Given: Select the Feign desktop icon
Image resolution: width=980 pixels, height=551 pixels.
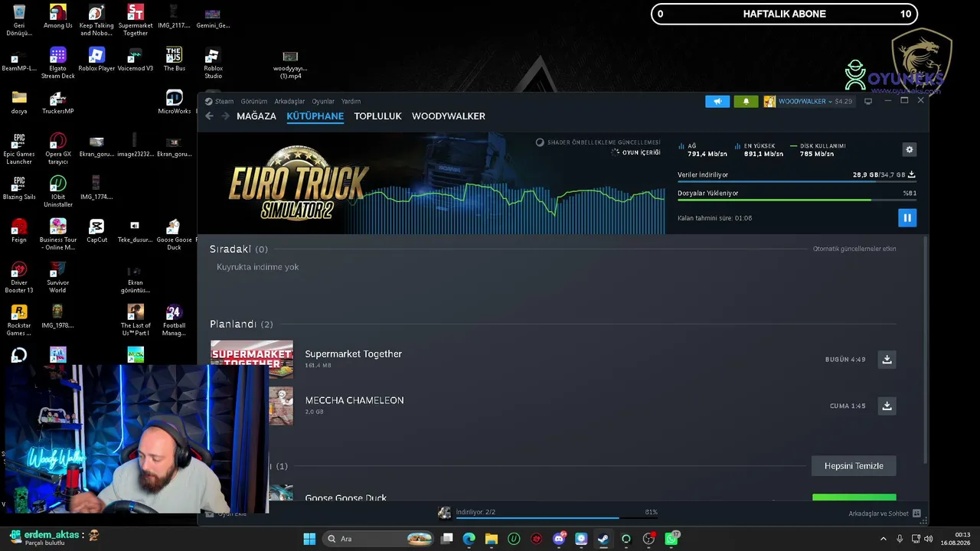Looking at the screenshot, I should (19, 231).
